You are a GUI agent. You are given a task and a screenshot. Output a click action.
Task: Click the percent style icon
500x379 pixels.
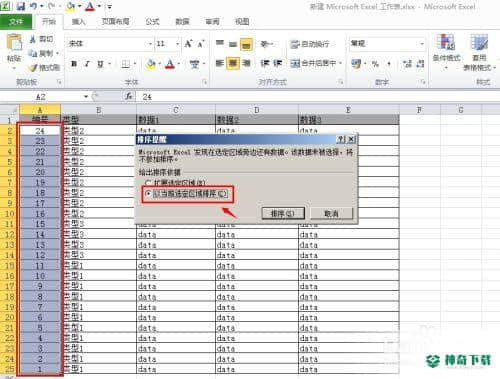(375, 64)
